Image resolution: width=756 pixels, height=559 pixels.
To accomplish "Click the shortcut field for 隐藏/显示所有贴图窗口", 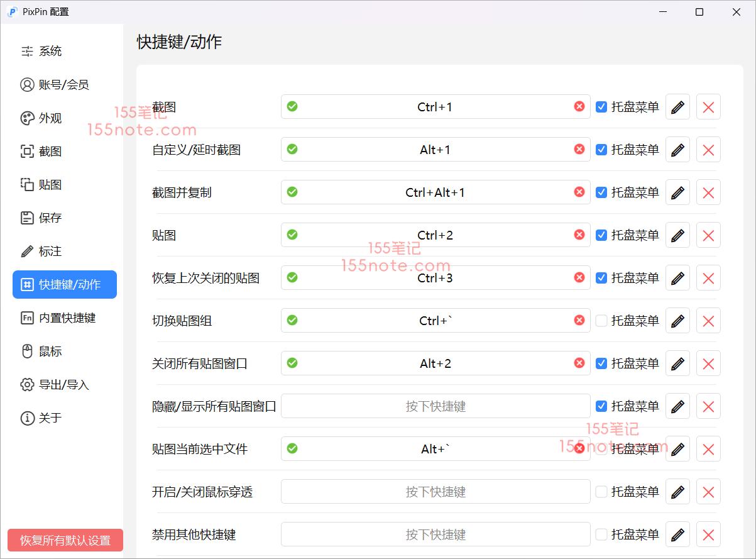I will coord(436,406).
